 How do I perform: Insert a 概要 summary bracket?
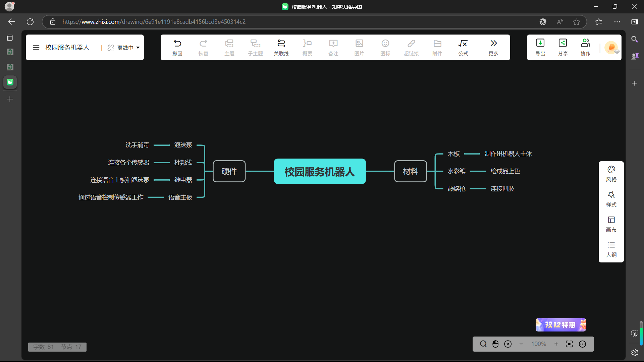tap(307, 47)
